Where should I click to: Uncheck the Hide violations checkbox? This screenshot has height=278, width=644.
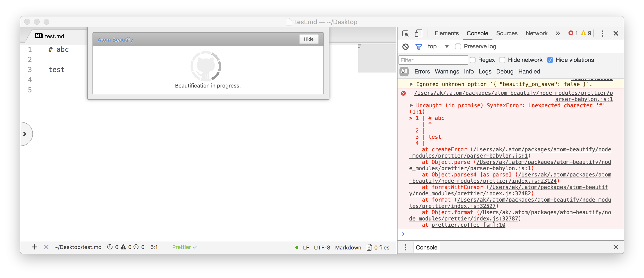click(550, 60)
